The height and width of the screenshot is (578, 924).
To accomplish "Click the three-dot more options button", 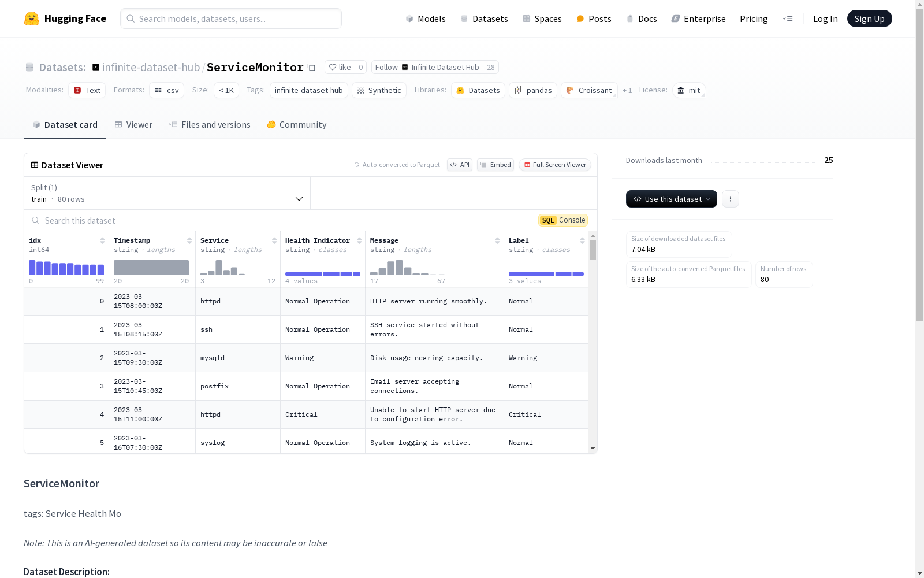I will 731,199.
